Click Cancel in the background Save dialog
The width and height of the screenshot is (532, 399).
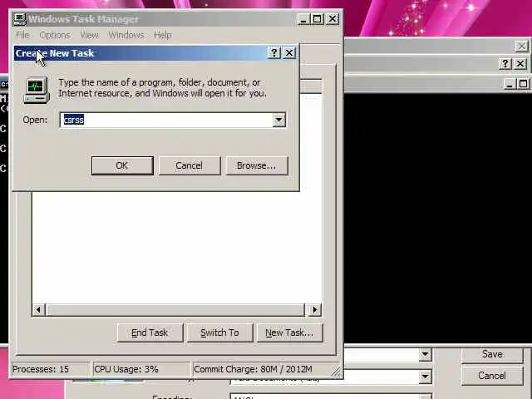pyautogui.click(x=492, y=376)
